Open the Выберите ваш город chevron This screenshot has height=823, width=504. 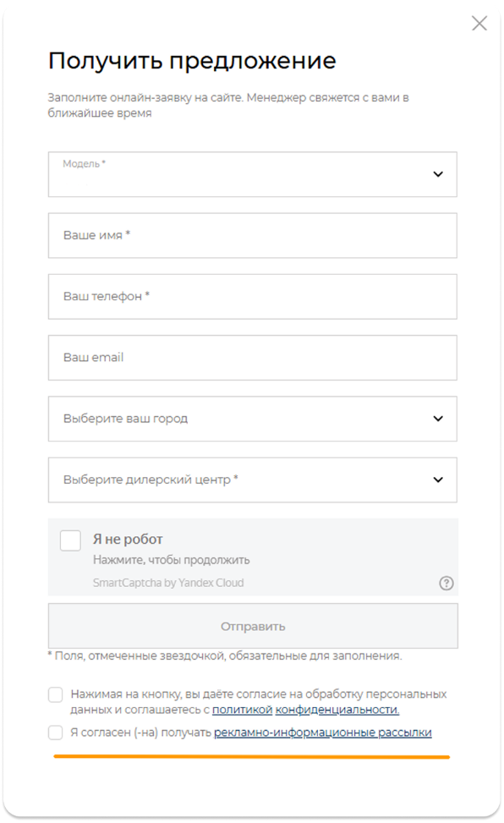tap(438, 419)
